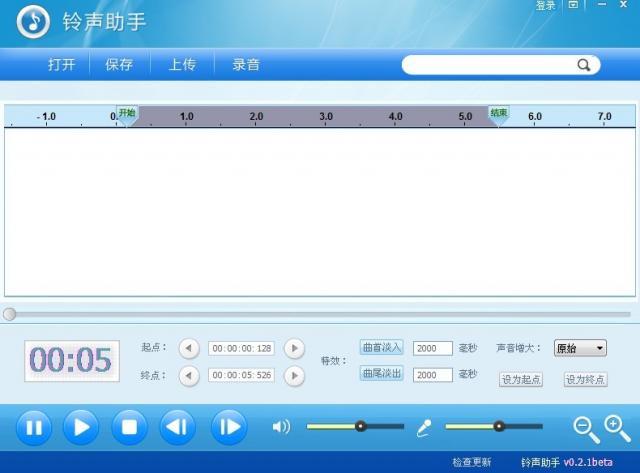The image size is (640, 473).
Task: Click the 终点 time field 00:00:05:526
Action: 241,375
